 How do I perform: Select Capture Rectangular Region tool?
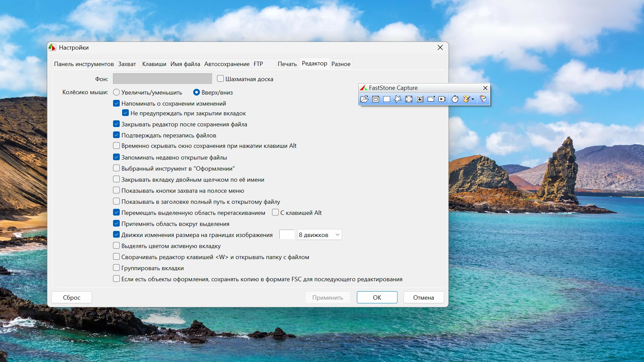click(387, 99)
